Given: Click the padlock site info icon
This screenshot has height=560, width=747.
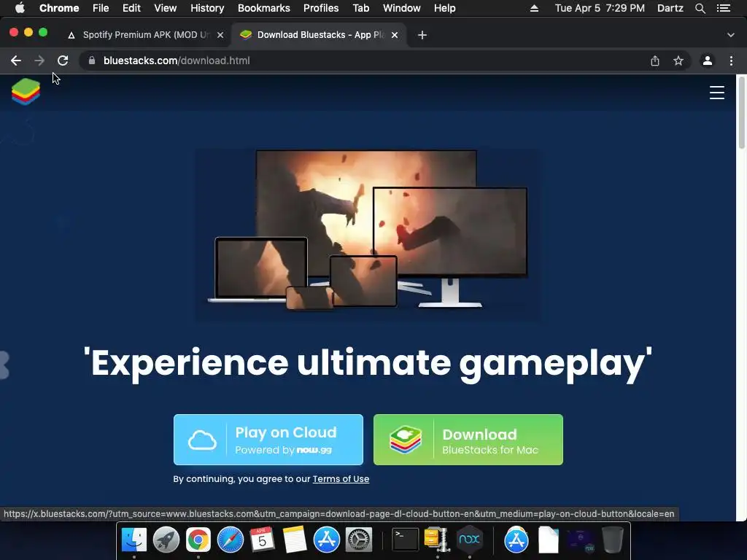Looking at the screenshot, I should click(x=92, y=61).
